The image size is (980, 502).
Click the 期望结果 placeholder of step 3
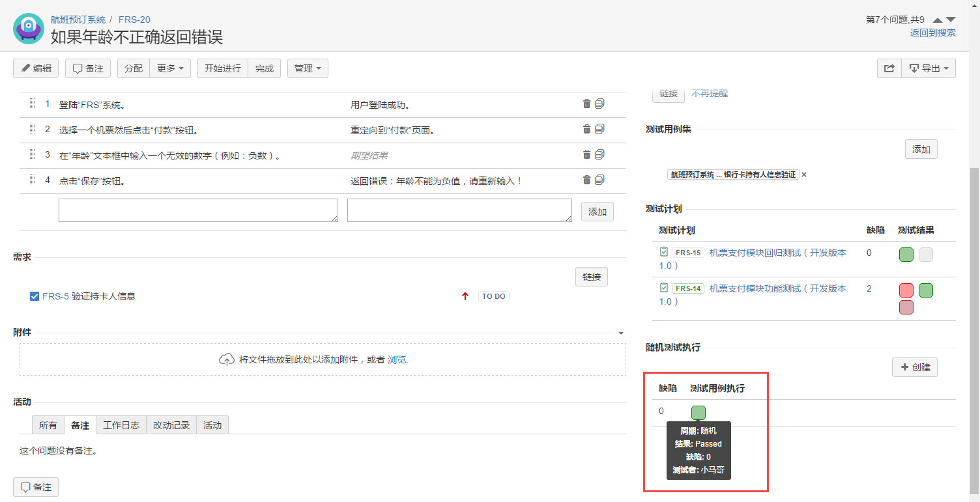[x=369, y=156]
